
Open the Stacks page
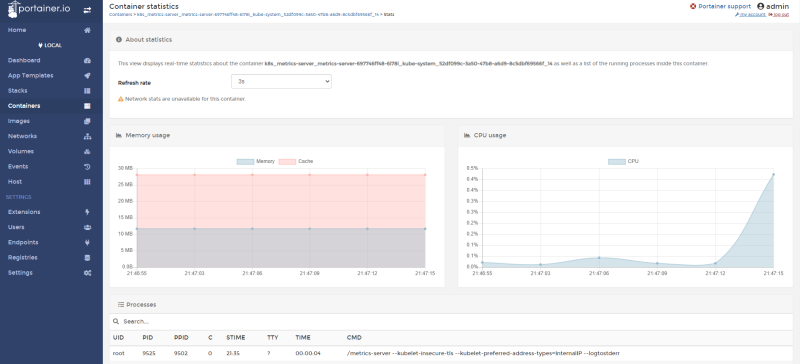[x=18, y=91]
